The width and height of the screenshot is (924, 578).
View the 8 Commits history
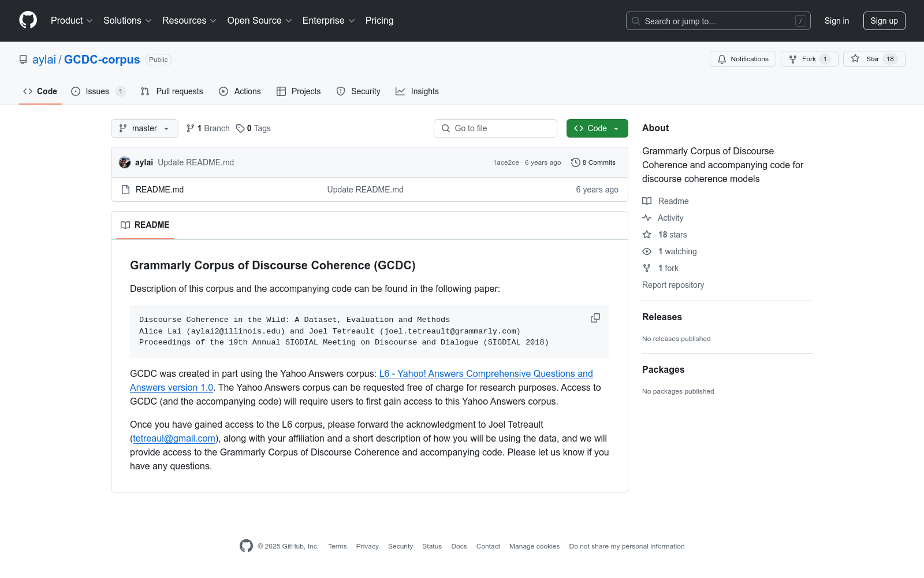coord(594,162)
